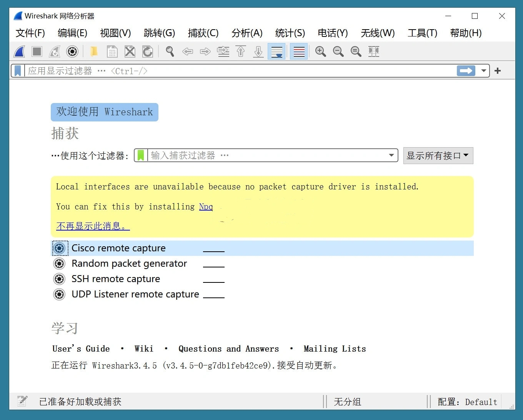This screenshot has width=523, height=420.
Task: Click the reload capture file icon
Action: tap(148, 51)
